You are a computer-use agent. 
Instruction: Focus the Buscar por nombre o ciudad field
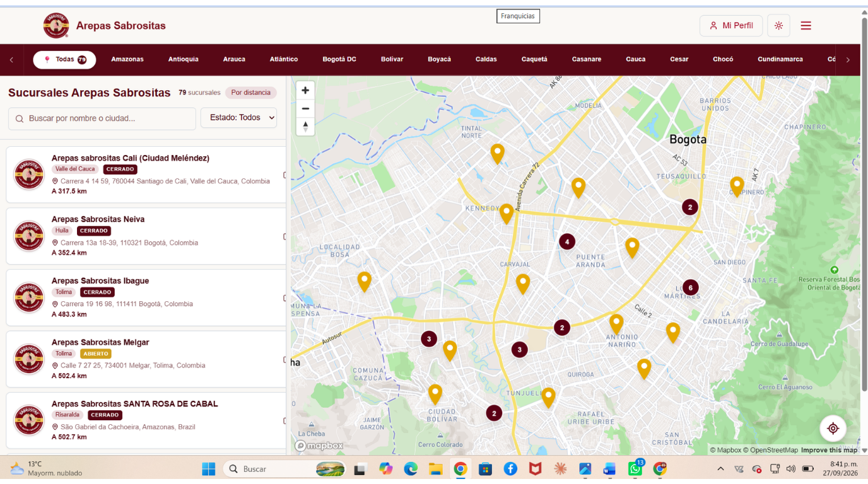tap(102, 118)
